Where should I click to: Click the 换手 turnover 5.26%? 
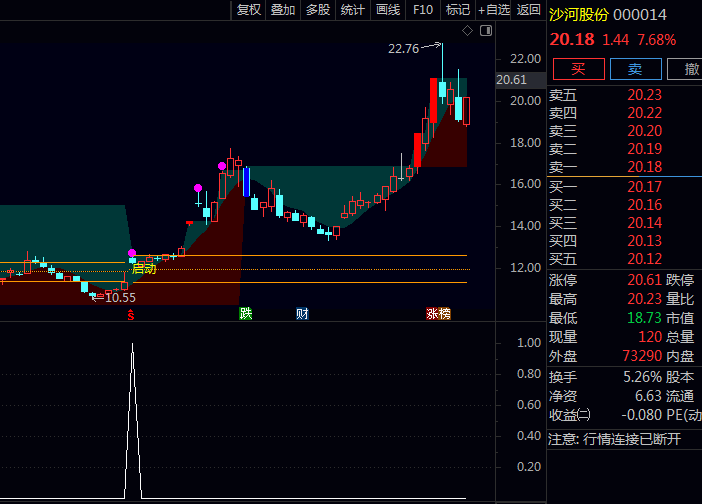(x=642, y=377)
